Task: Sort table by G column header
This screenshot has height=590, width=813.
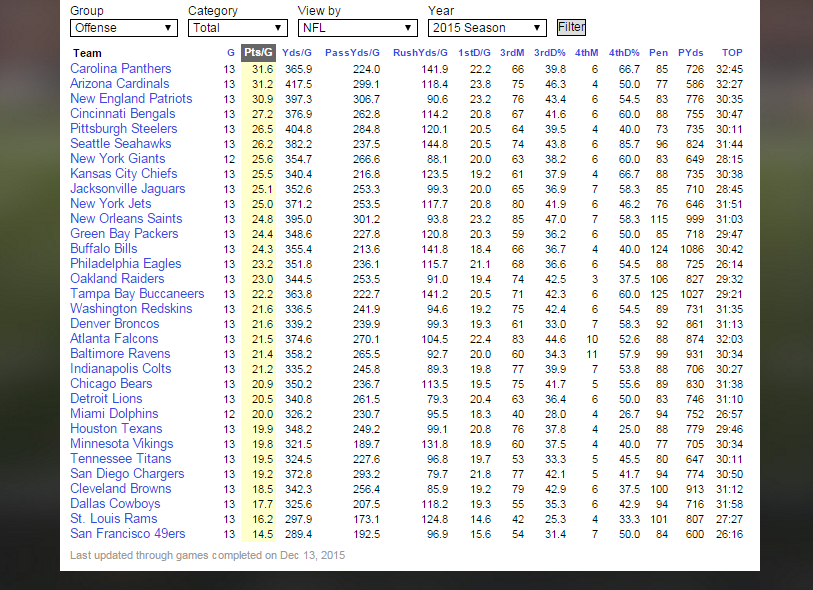Action: (x=231, y=53)
